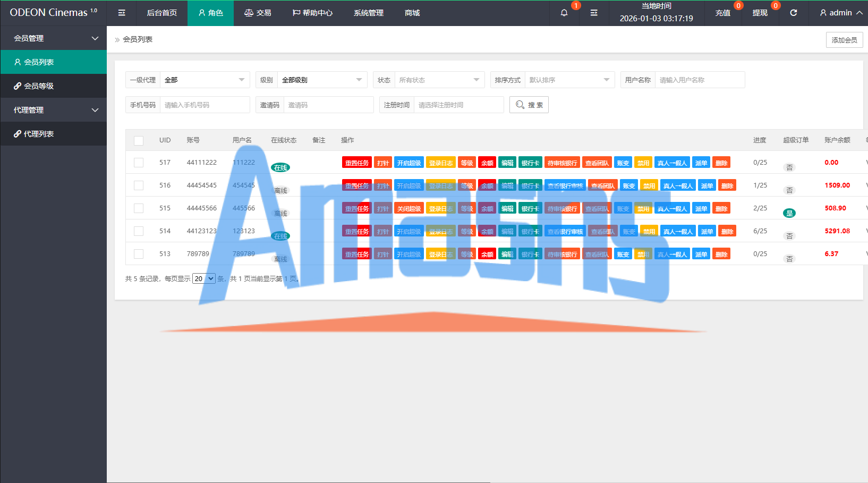Open 会员等级 link in sidebar
Image resolution: width=868 pixels, height=483 pixels.
53,86
